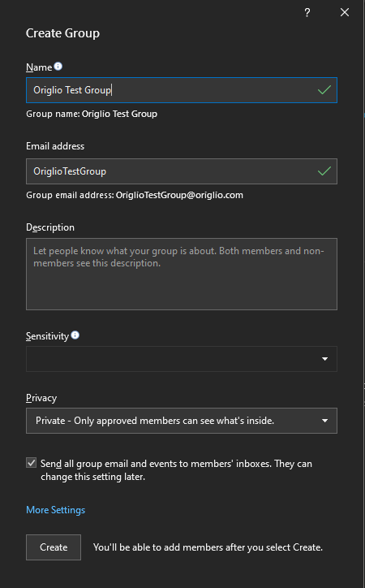The width and height of the screenshot is (365, 588).
Task: Click the Create button
Action: point(54,547)
